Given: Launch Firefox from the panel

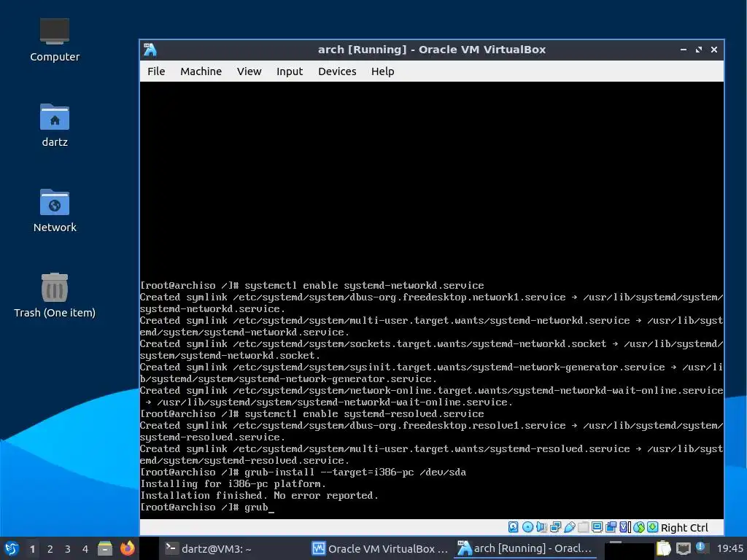Looking at the screenshot, I should [x=127, y=548].
